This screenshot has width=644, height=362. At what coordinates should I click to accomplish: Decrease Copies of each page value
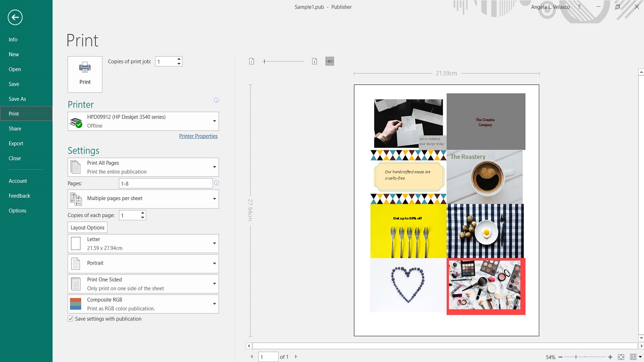pyautogui.click(x=143, y=217)
